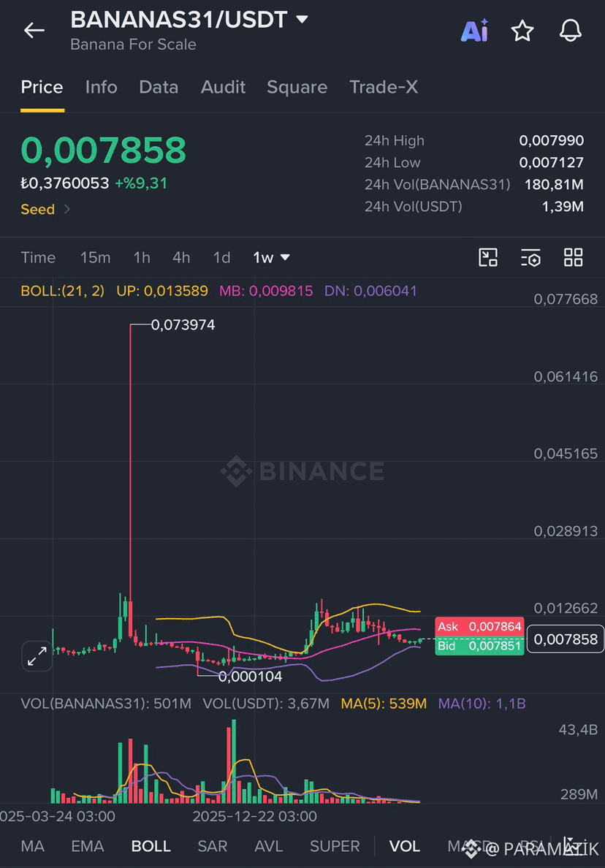The width and height of the screenshot is (605, 868).
Task: Switch to the Data tab
Action: click(159, 87)
